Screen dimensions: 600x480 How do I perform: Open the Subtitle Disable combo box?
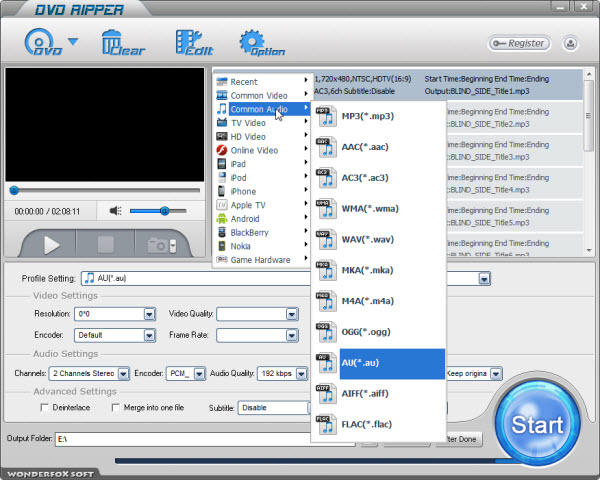274,408
